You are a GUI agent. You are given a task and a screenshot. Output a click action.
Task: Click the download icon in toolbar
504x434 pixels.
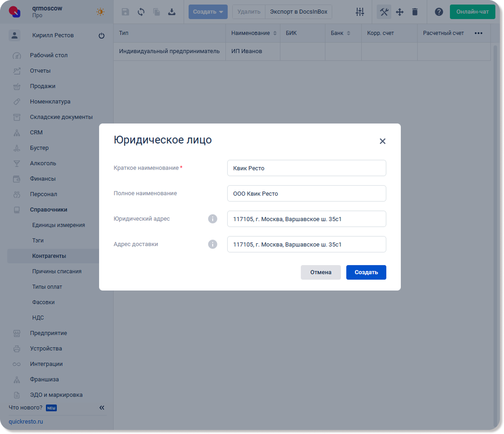coord(172,12)
